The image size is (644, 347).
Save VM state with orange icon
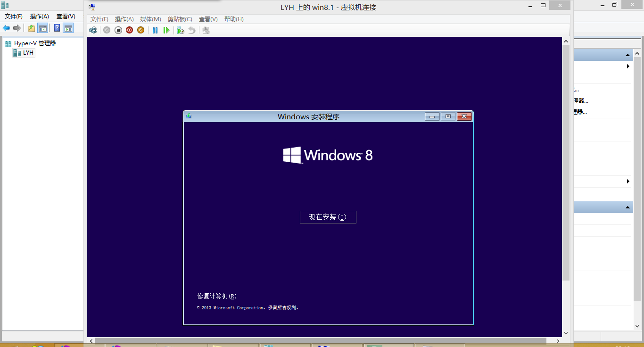[140, 30]
